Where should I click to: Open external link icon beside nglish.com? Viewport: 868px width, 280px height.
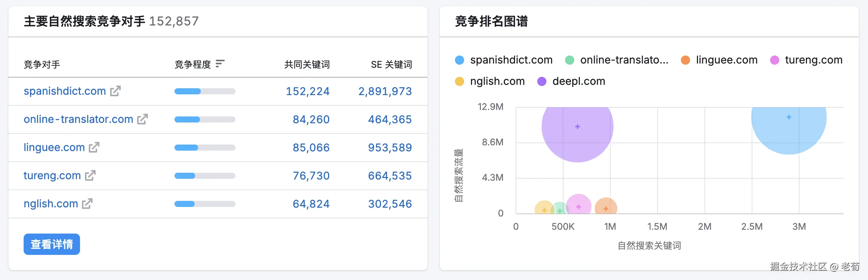(87, 204)
